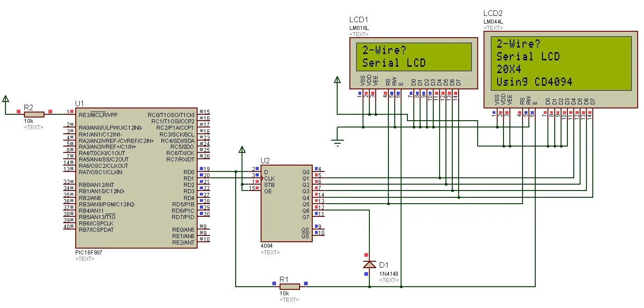Click the <TEXT> placeholder under PIC16F887
This screenshot has width=644, height=308.
pos(85,259)
